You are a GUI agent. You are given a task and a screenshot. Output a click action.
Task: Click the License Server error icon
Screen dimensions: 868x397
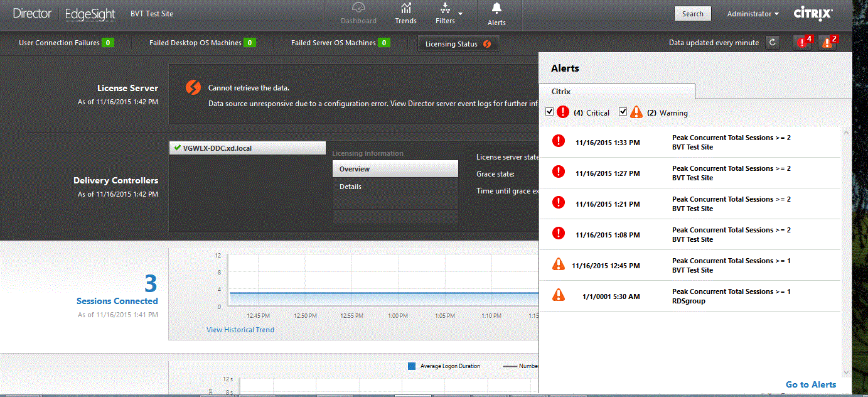[x=193, y=88]
